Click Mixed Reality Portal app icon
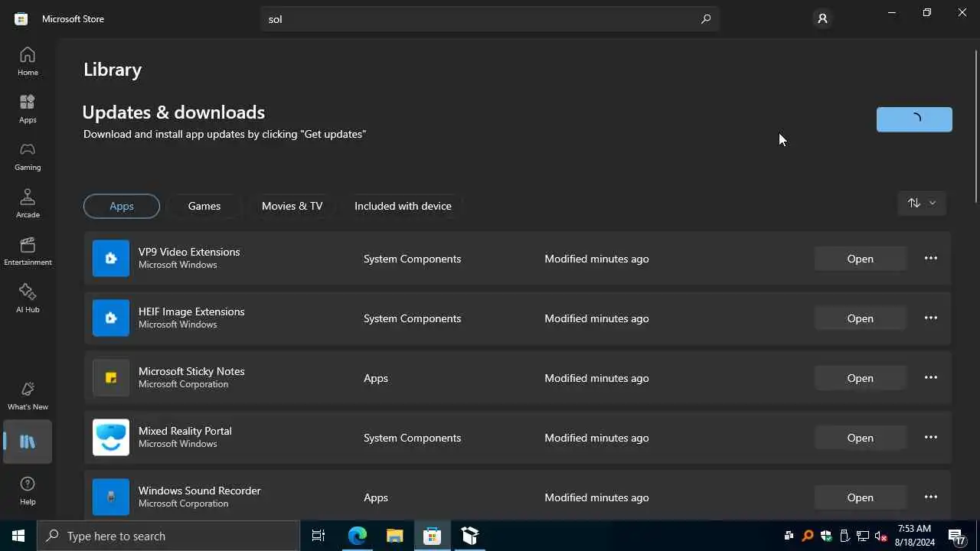980x551 pixels. coord(111,438)
